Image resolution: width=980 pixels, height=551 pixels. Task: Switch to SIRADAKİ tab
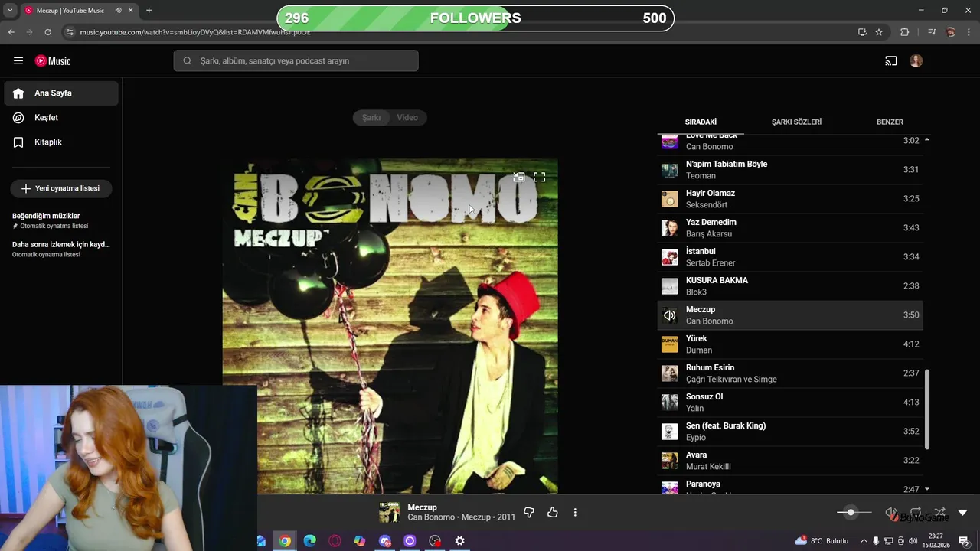pyautogui.click(x=701, y=122)
